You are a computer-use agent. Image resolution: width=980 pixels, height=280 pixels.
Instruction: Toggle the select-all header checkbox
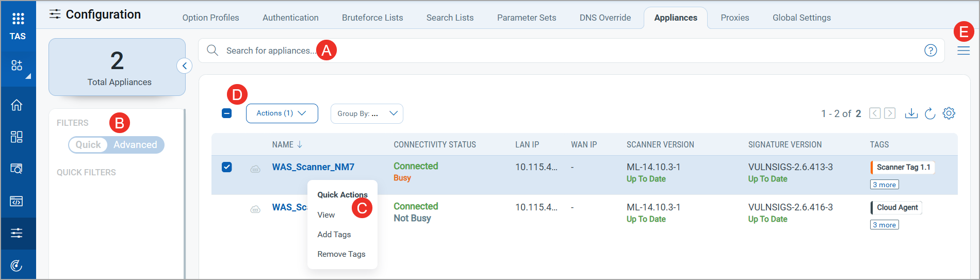pyautogui.click(x=227, y=113)
